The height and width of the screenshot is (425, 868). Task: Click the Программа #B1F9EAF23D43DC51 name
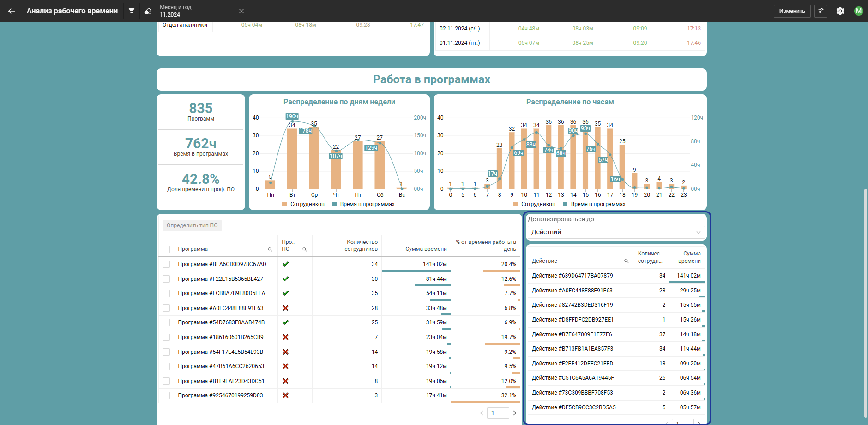[221, 381]
